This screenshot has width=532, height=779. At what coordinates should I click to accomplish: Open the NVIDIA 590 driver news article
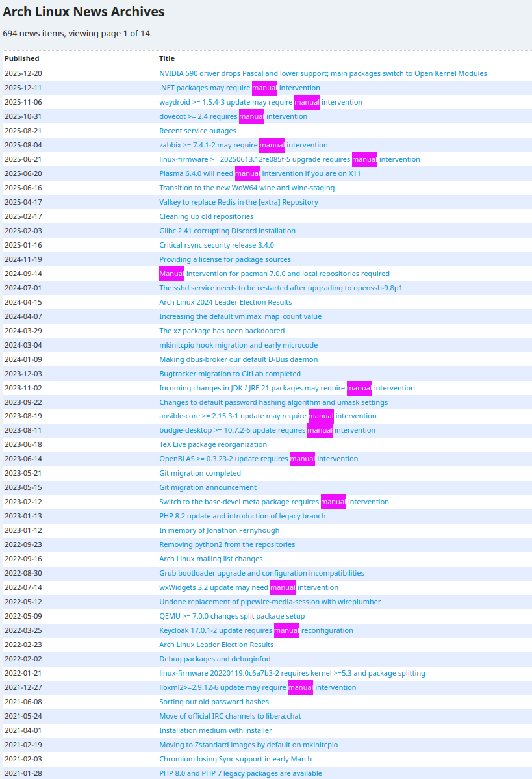point(323,73)
